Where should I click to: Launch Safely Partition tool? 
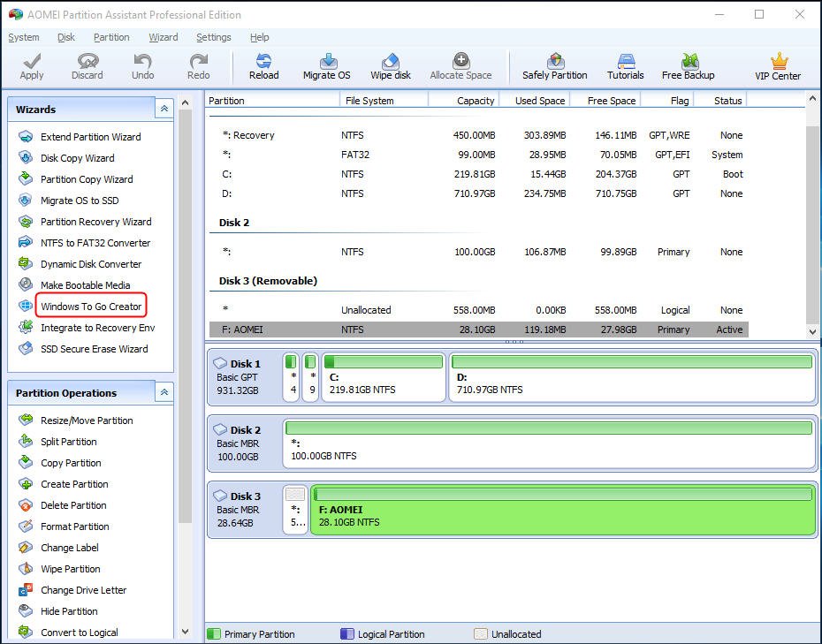coord(554,66)
